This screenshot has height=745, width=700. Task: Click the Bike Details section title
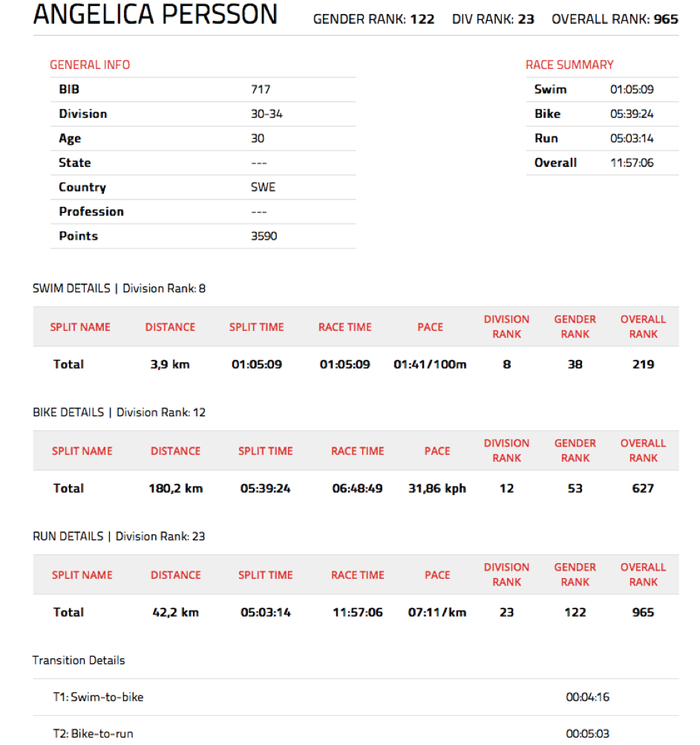[119, 413]
